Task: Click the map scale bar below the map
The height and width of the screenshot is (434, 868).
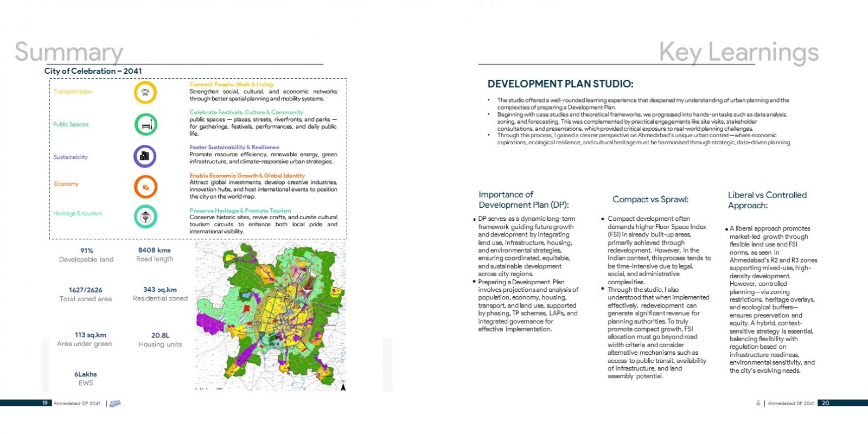Action: pos(209,389)
